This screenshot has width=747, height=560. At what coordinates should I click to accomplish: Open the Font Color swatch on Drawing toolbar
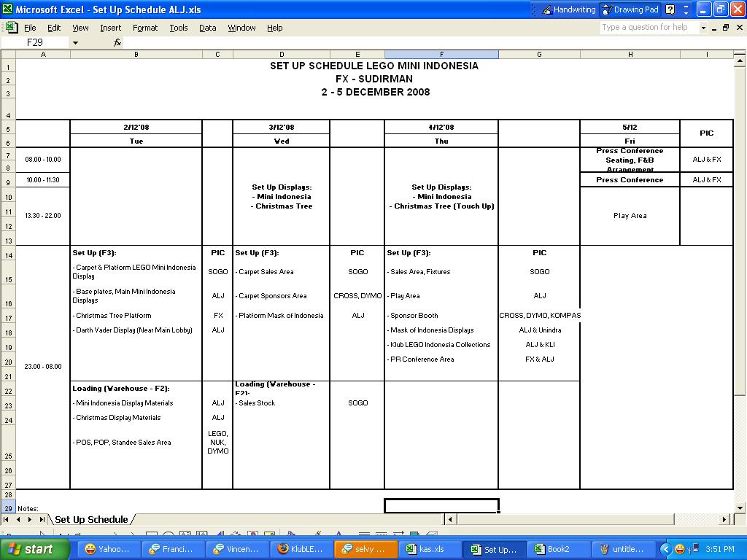(340, 532)
